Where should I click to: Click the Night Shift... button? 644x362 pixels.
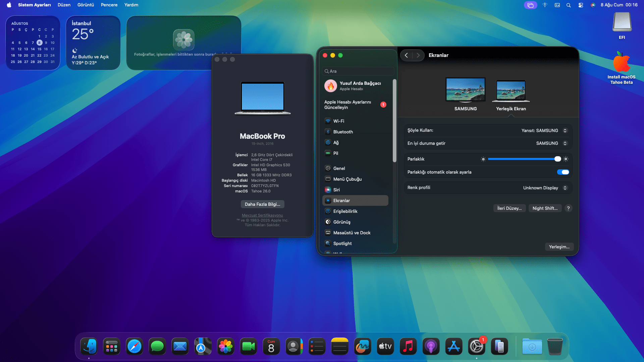(545, 208)
